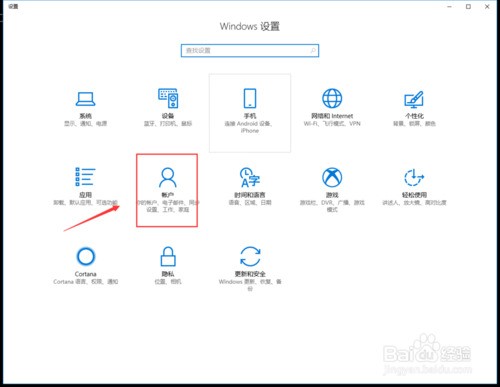500x387 pixels.
Task: Open 更新和安全 (Update & Security) sync icon
Action: (x=250, y=256)
